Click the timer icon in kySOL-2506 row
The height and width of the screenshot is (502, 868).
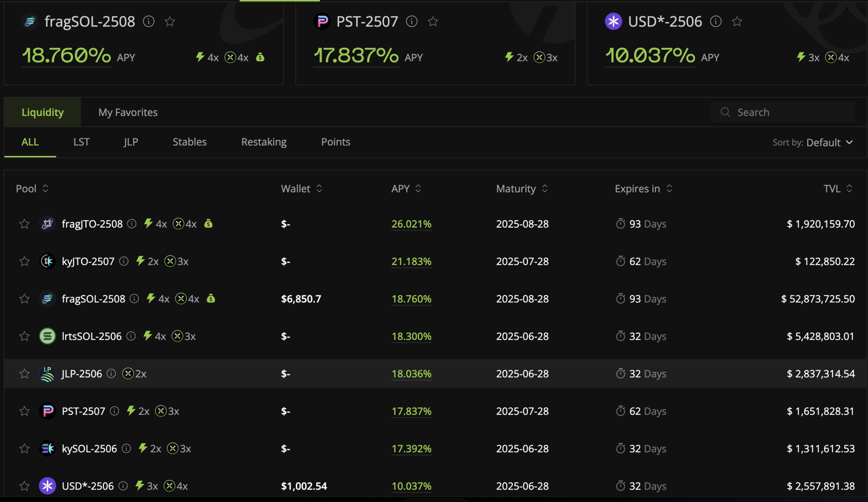(620, 448)
